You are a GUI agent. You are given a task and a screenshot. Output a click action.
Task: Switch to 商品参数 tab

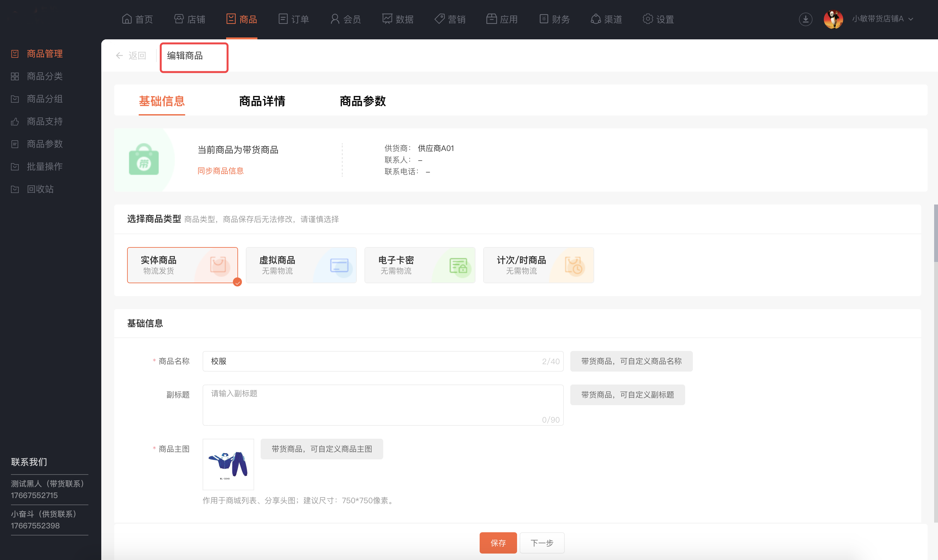[x=362, y=101]
